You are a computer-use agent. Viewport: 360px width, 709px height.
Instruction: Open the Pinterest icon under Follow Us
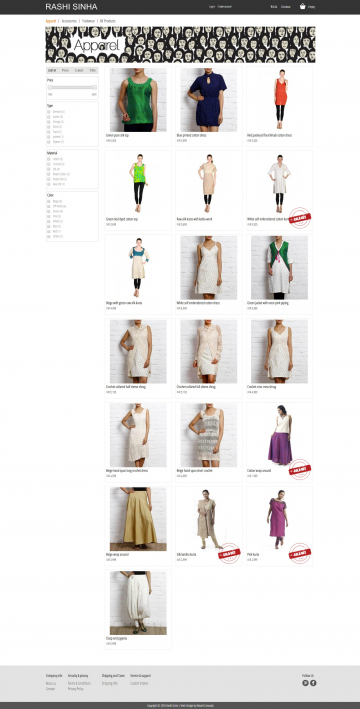pyautogui.click(x=305, y=683)
